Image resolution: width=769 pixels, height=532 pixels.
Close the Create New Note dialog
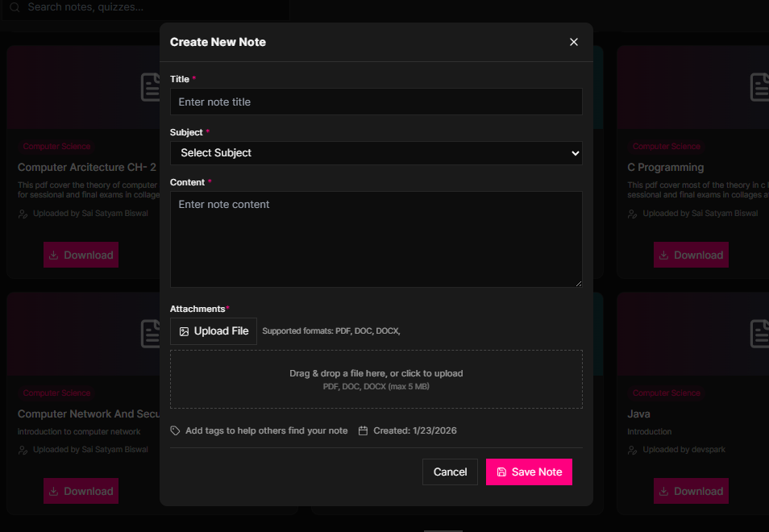point(574,42)
